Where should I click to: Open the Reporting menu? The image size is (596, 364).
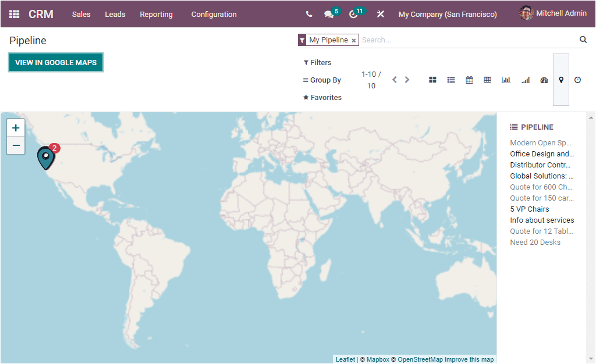(156, 14)
